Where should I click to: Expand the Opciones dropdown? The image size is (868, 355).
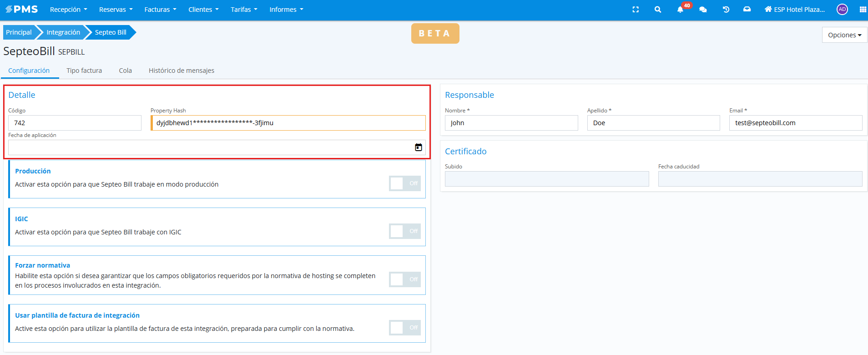pos(844,35)
